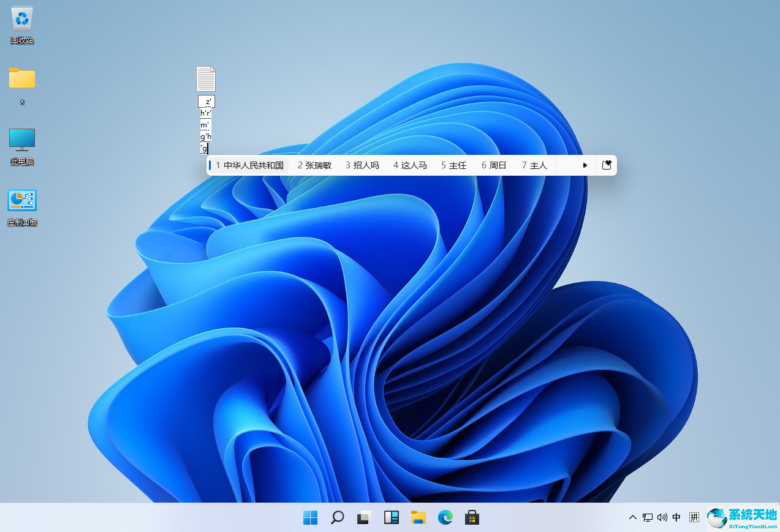Click the network icon in the tray

click(647, 517)
